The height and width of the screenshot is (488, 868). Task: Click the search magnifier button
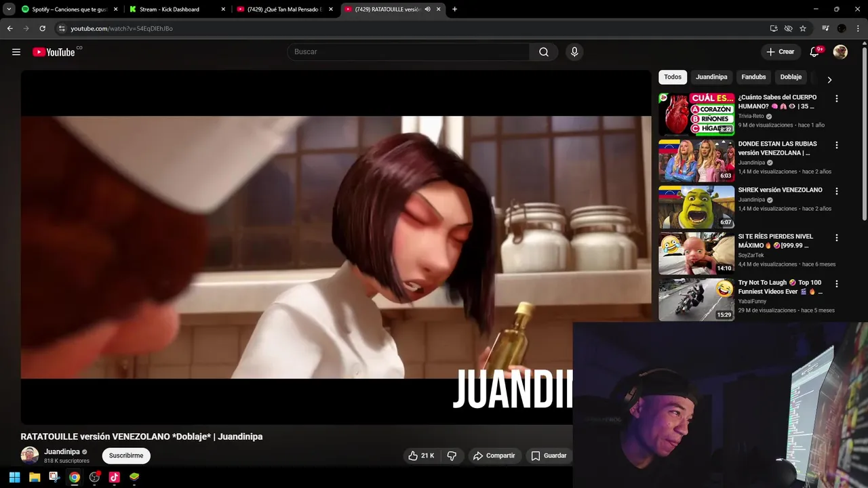click(x=544, y=52)
